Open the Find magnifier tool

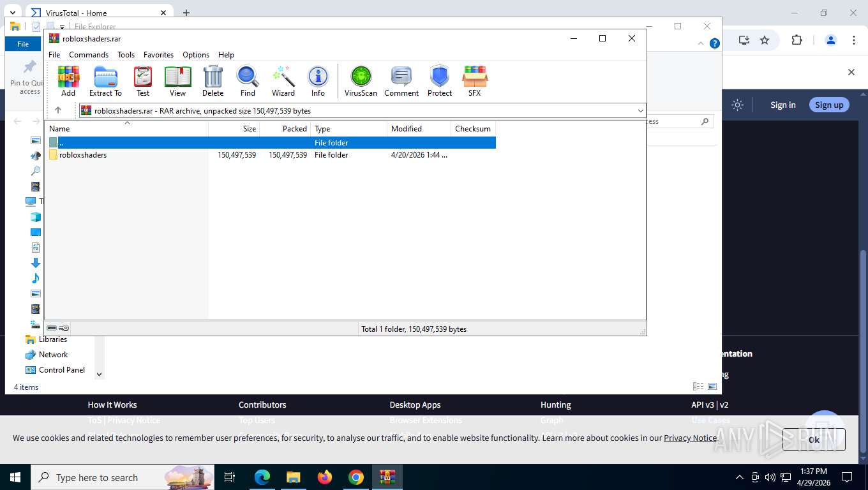click(248, 81)
